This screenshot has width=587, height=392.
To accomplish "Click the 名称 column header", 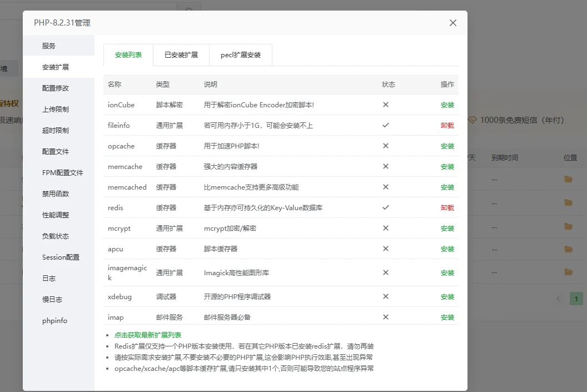I will 114,85.
